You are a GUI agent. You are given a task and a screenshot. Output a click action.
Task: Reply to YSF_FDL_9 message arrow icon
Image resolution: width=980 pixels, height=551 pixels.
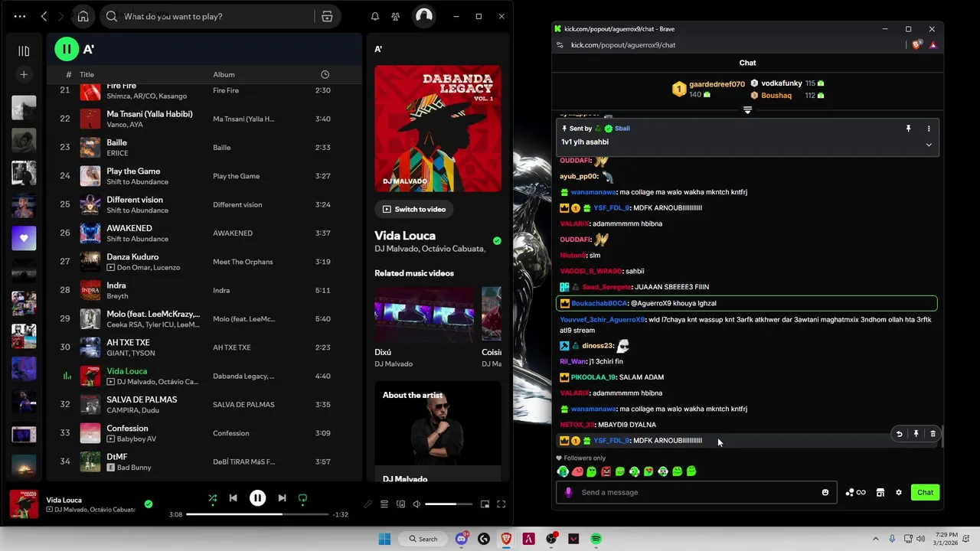(899, 434)
